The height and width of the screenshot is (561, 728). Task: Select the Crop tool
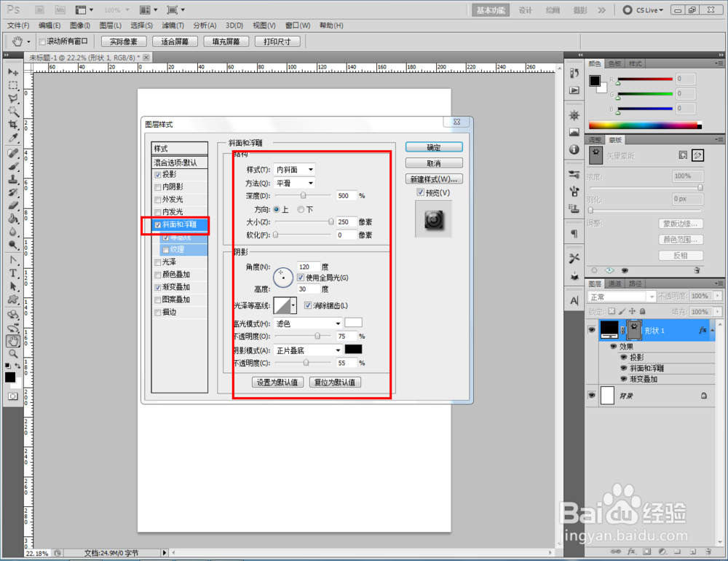tap(13, 125)
